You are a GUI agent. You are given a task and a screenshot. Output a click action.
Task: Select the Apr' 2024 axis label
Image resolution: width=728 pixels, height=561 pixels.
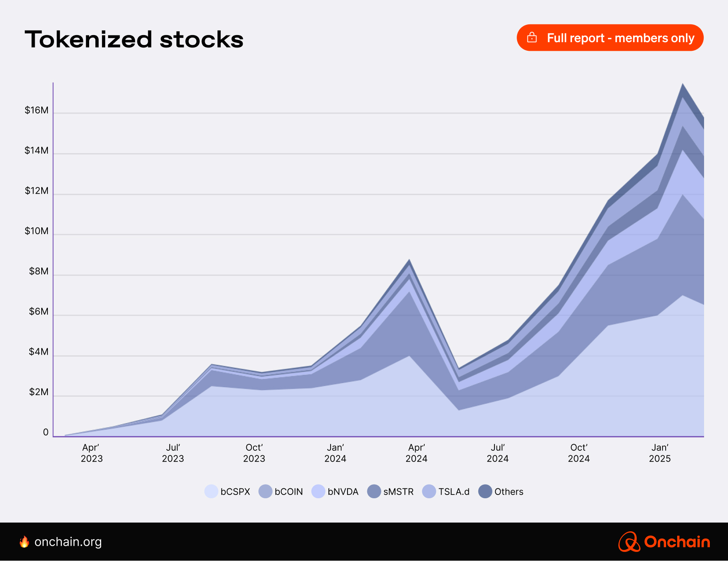pyautogui.click(x=416, y=453)
